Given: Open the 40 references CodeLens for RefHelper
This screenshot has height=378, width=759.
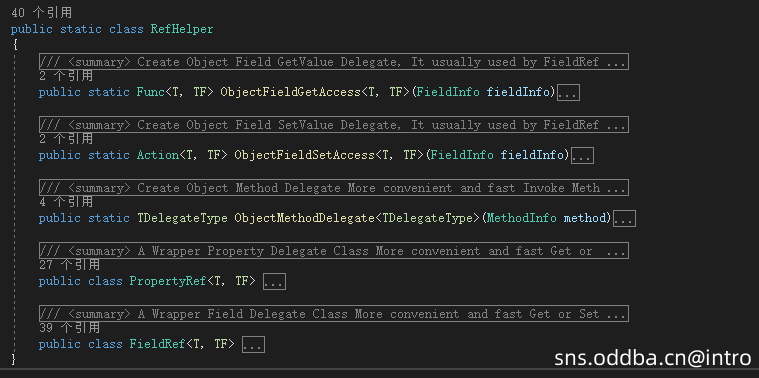Looking at the screenshot, I should coord(41,13).
